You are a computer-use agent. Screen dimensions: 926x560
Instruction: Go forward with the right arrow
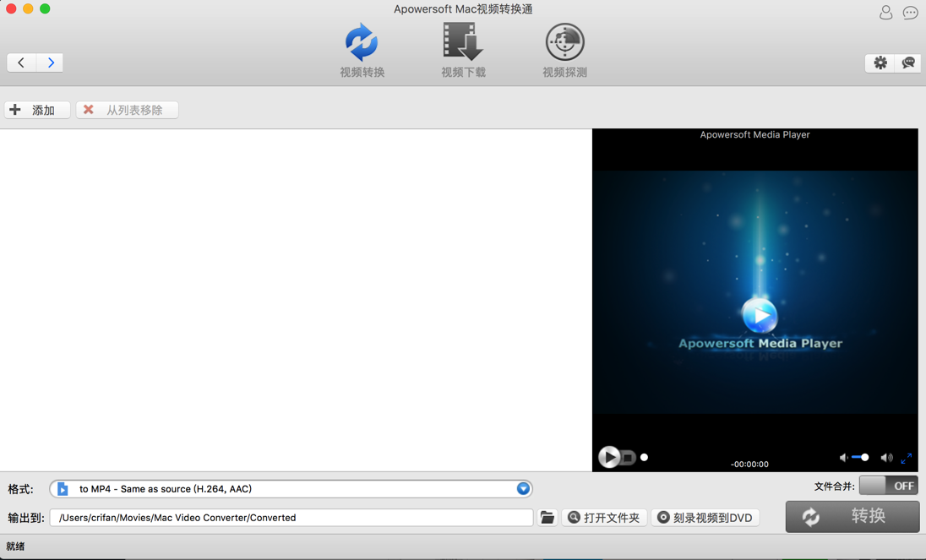click(50, 63)
